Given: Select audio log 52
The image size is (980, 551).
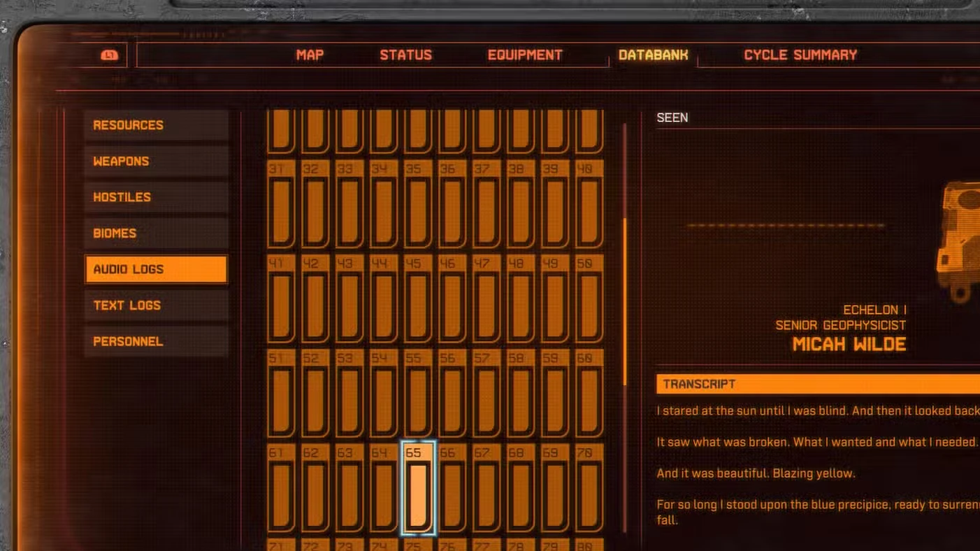Looking at the screenshot, I should coord(315,393).
